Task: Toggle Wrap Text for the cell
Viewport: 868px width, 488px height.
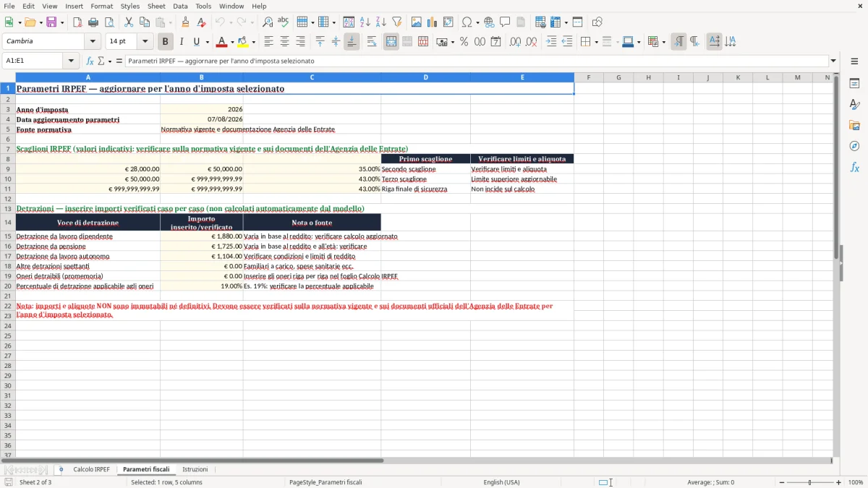Action: click(372, 42)
